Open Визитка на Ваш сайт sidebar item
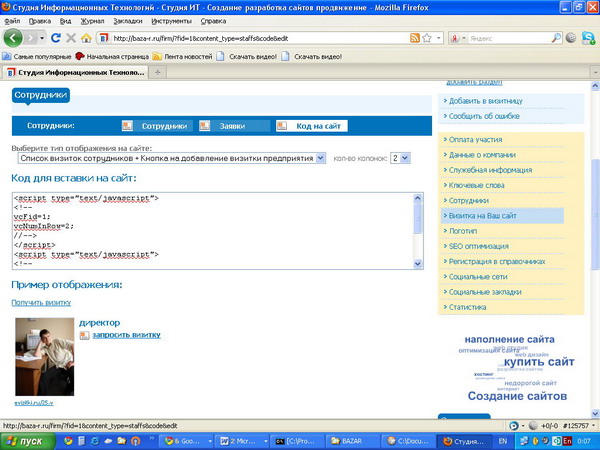This screenshot has width=600, height=450. [x=502, y=216]
